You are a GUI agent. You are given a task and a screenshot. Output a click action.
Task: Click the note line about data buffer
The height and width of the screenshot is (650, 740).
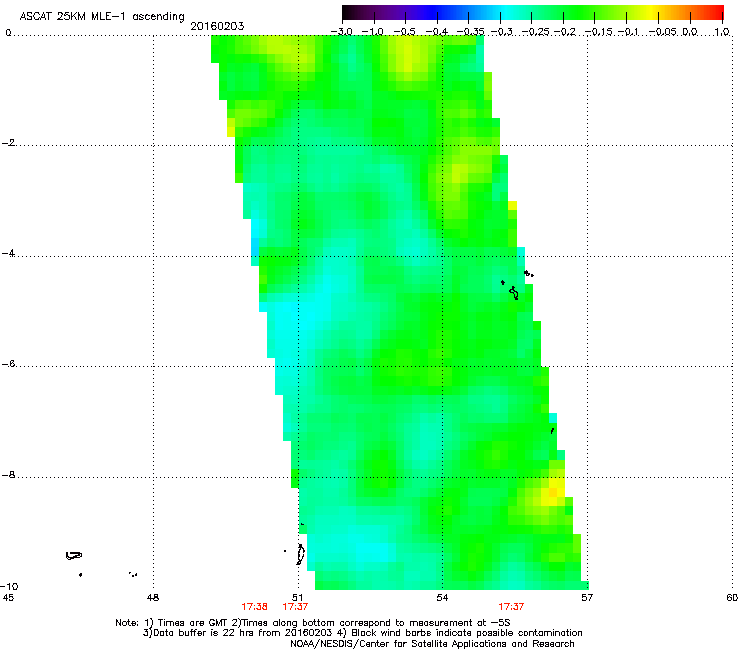pos(362,633)
